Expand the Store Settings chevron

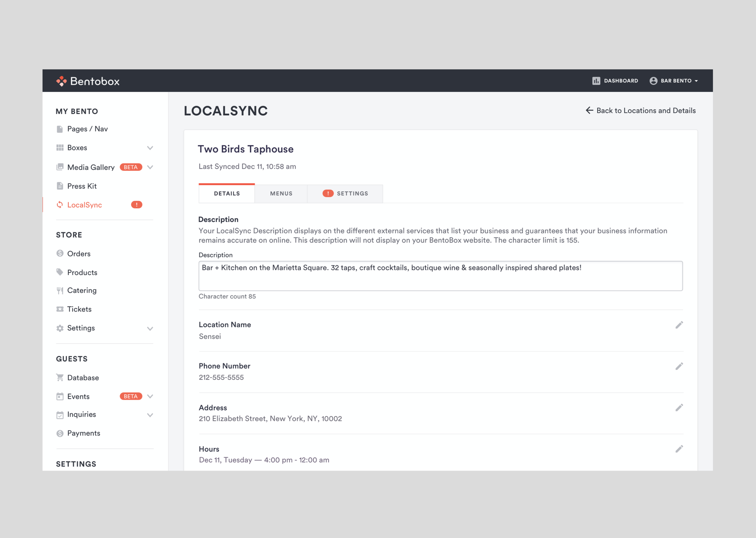tap(150, 328)
